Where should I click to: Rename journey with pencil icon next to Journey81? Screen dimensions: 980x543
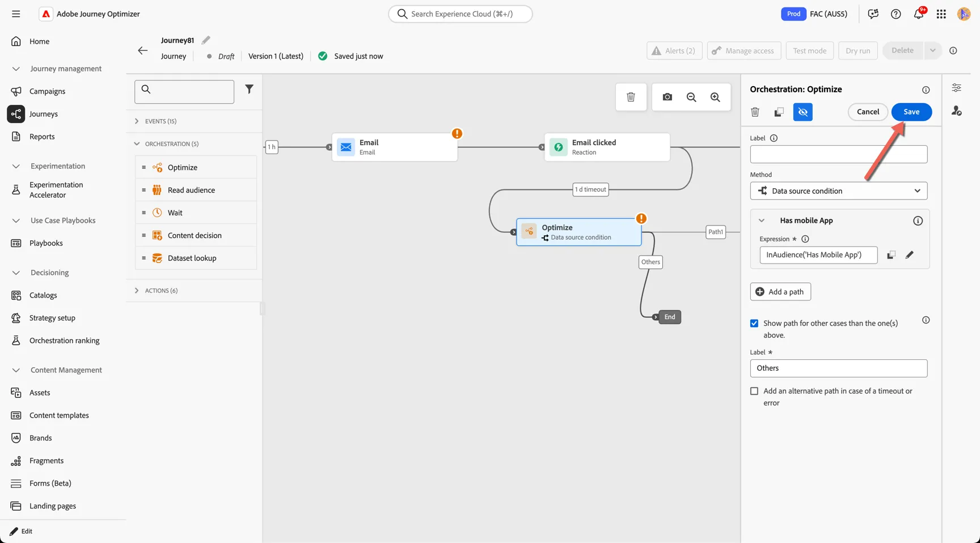206,40
